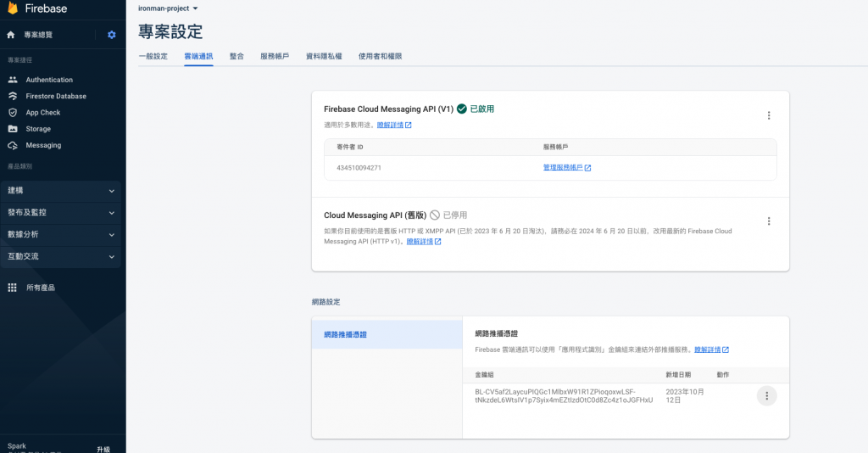Image resolution: width=868 pixels, height=453 pixels.
Task: Select 網路推播憑證 in the web configuration list
Action: coord(387,334)
